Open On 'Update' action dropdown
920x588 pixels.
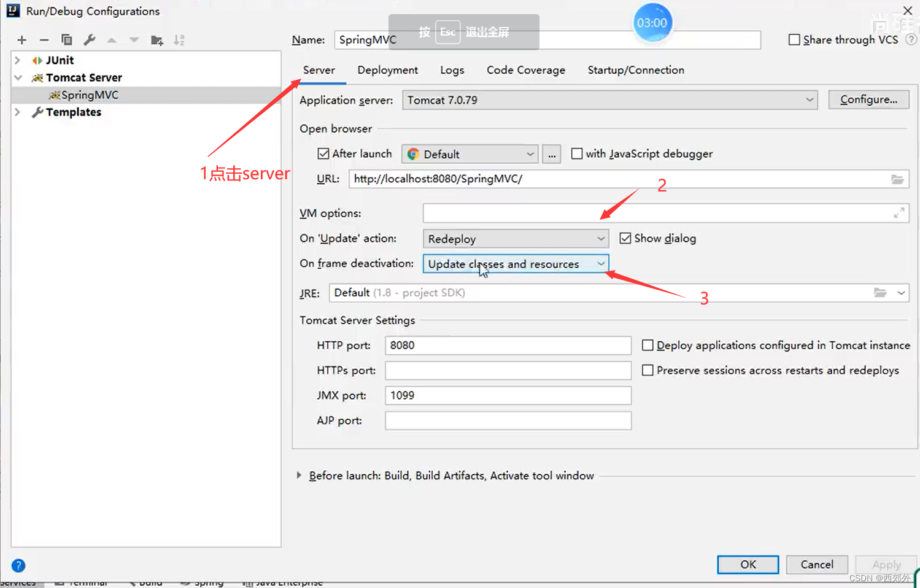click(516, 239)
